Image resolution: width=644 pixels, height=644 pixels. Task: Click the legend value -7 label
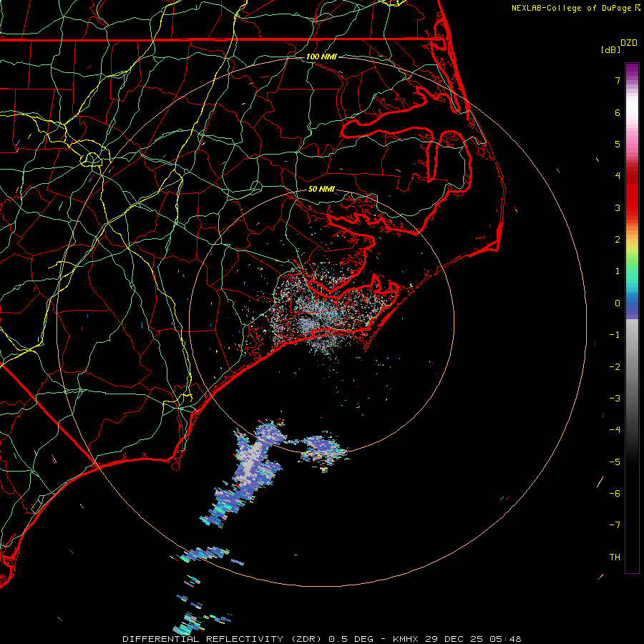click(x=615, y=525)
